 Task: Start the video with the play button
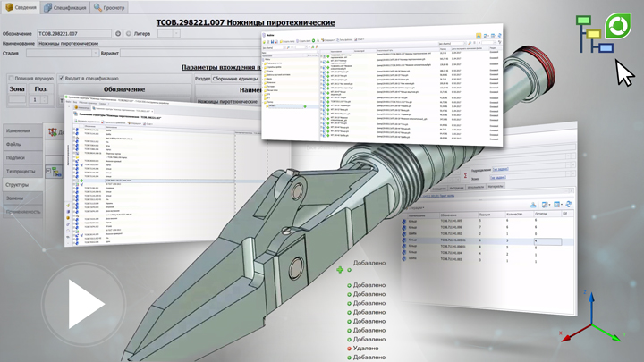(x=83, y=304)
